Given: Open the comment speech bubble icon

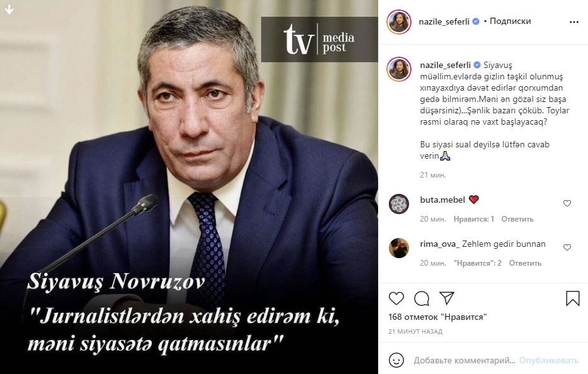Looking at the screenshot, I should click(422, 298).
